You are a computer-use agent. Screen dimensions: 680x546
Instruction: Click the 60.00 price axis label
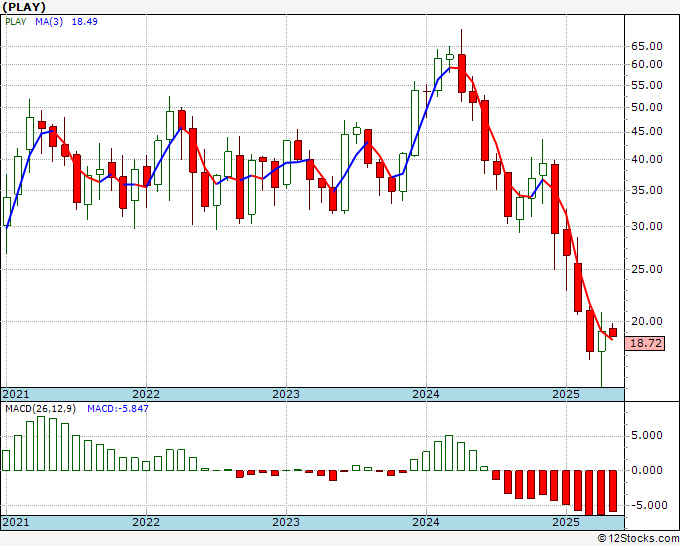[x=647, y=64]
